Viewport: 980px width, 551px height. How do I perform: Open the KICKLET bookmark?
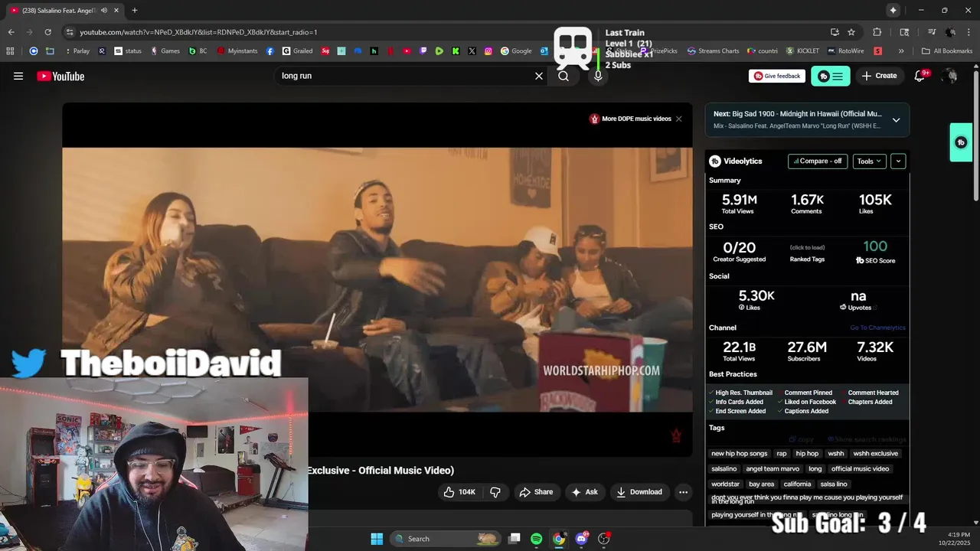point(802,51)
